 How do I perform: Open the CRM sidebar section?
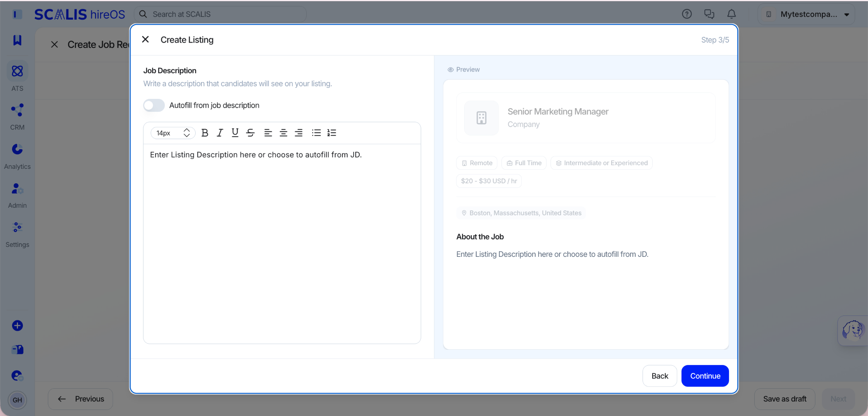pos(17,117)
